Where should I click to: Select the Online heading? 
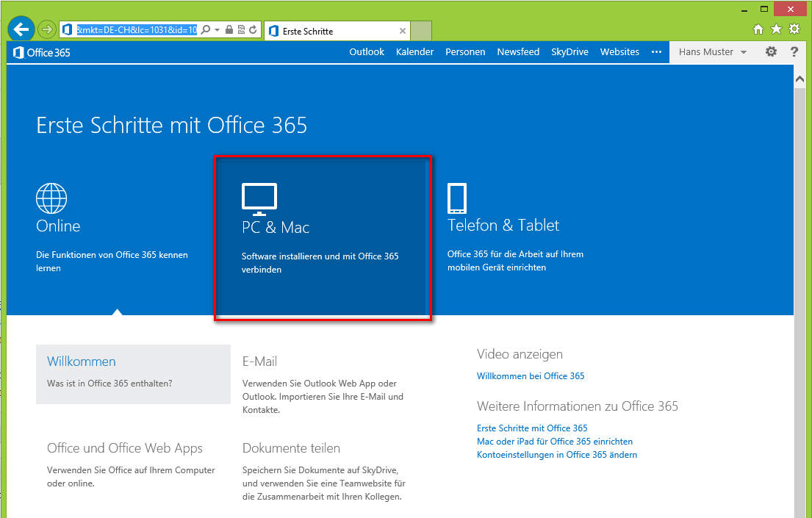point(58,226)
